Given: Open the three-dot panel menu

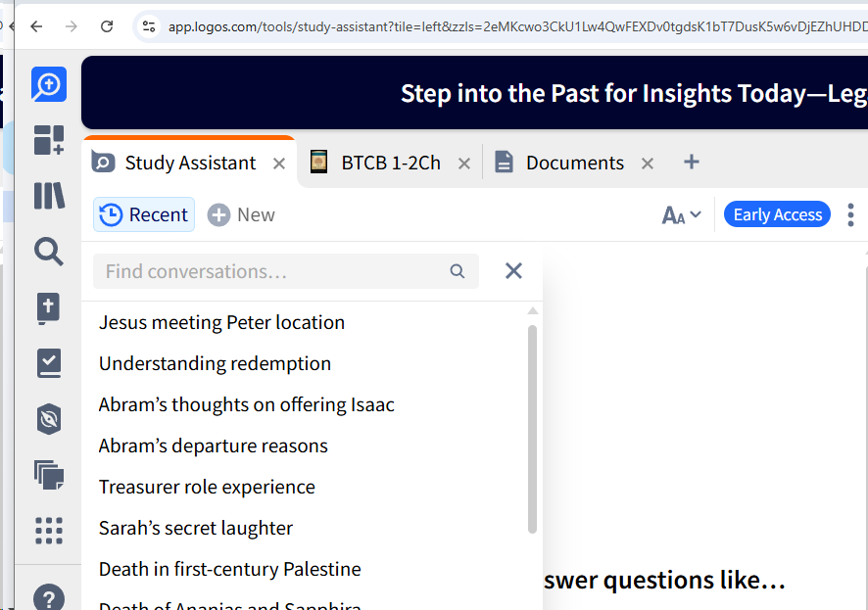Looking at the screenshot, I should [850, 215].
